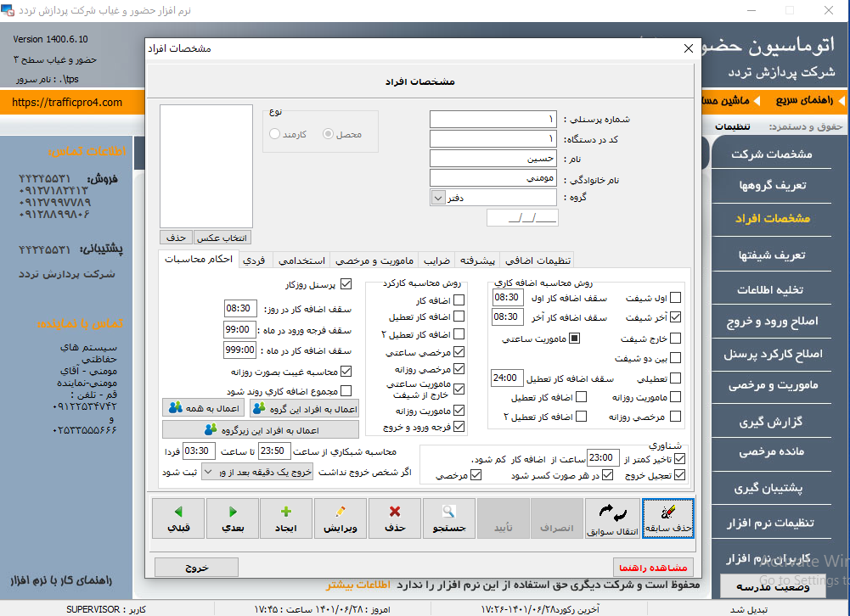Uncheck the مرخصي ساعتي checkbox

pos(459,352)
